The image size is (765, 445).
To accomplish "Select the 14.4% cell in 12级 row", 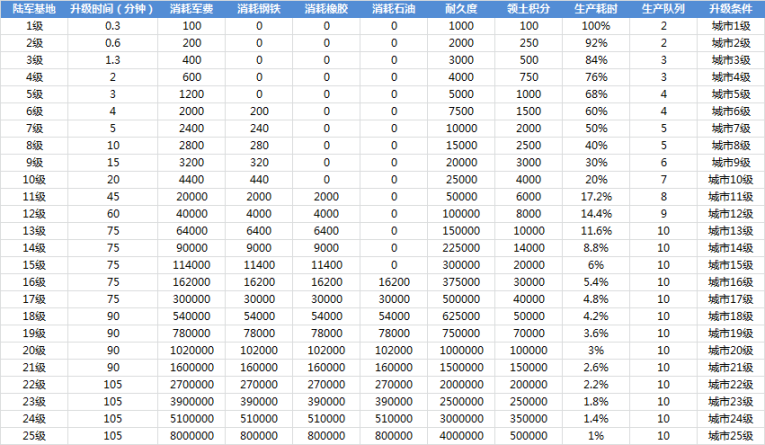I will (x=596, y=213).
